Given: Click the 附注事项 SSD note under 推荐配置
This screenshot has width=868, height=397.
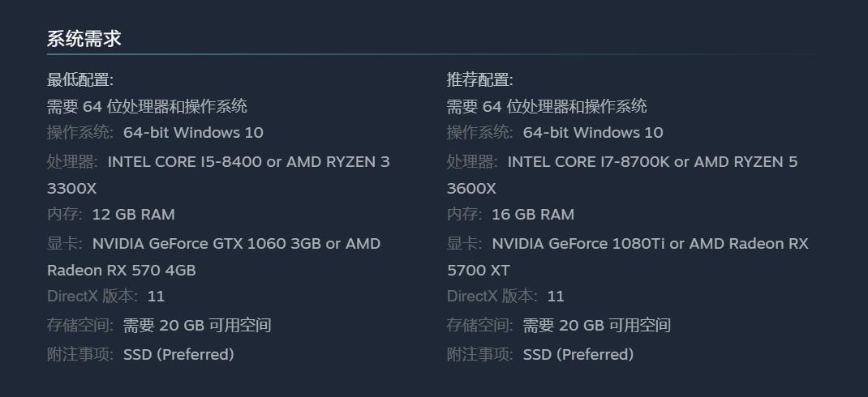Looking at the screenshot, I should pos(540,355).
